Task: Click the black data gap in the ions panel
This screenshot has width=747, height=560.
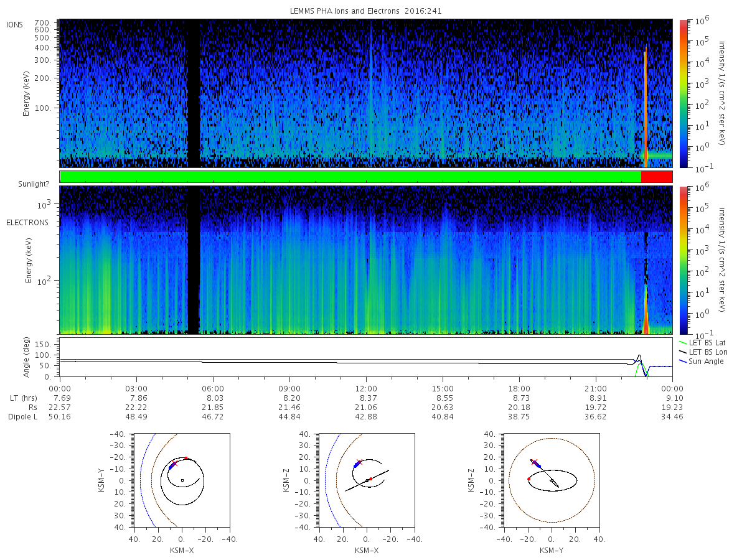Action: click(194, 93)
